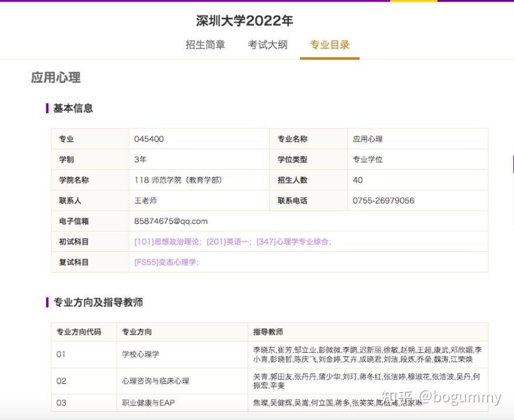Switch to the 考试大纲 tab

coord(267,45)
